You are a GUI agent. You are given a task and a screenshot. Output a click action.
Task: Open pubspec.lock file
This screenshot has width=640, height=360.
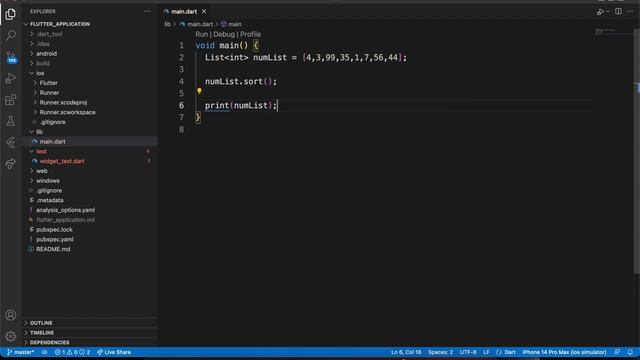pos(54,230)
